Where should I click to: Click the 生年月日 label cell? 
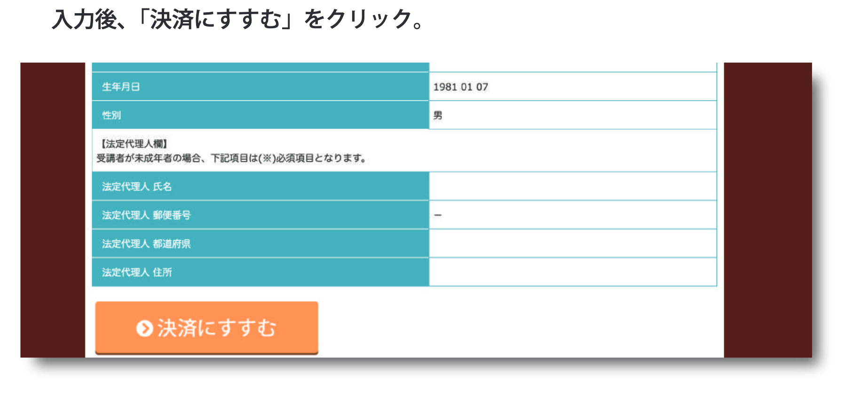(x=260, y=87)
